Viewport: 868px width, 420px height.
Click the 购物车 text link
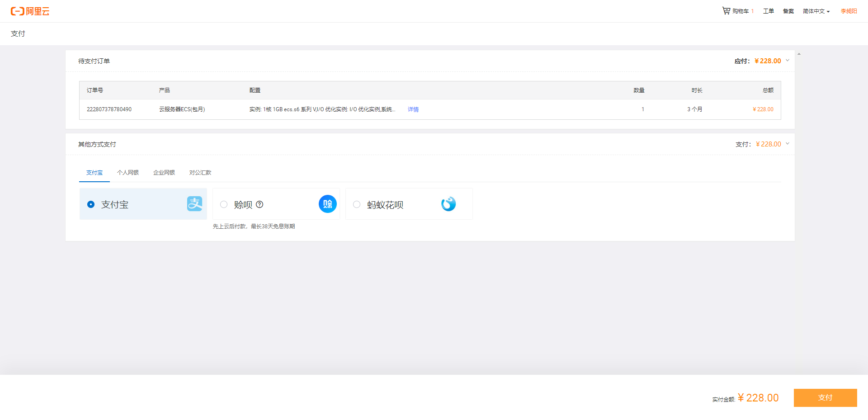coord(741,11)
